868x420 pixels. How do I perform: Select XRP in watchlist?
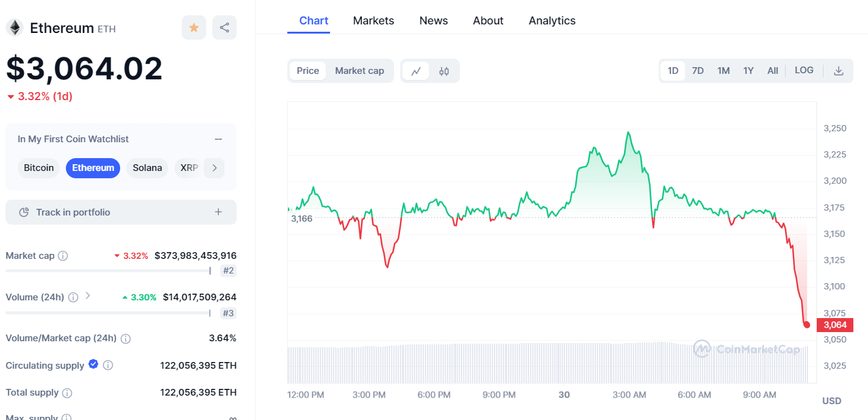(189, 168)
